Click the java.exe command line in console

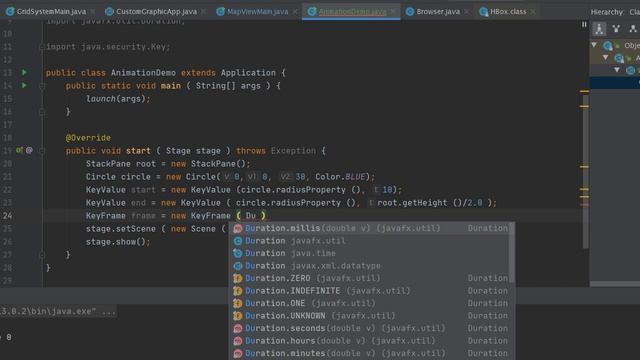pyautogui.click(x=58, y=311)
